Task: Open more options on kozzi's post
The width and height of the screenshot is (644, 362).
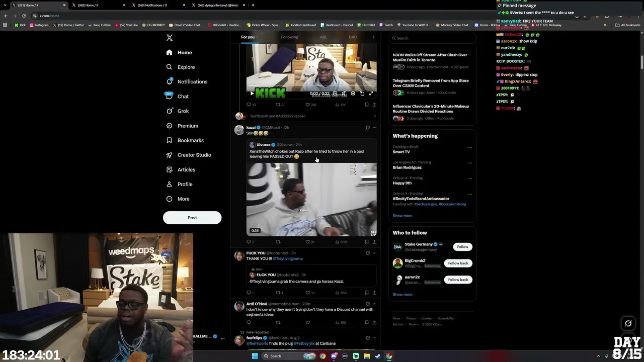Action: click(374, 128)
